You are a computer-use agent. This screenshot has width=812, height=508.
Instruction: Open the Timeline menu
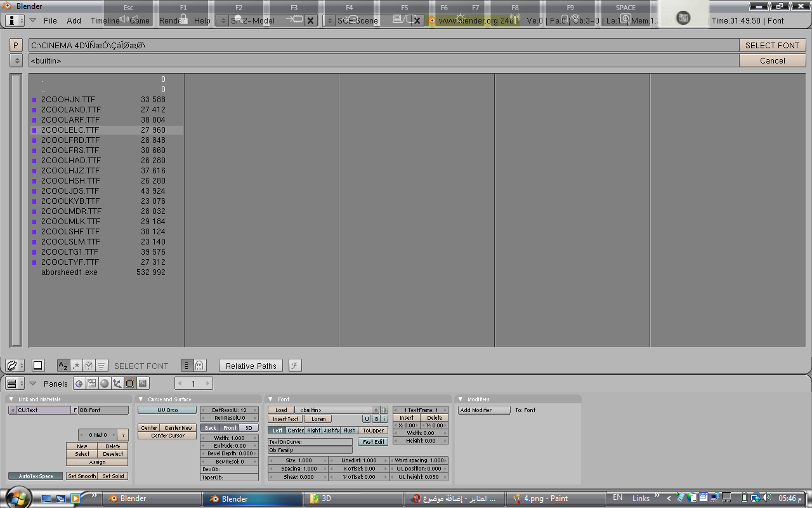click(x=105, y=20)
